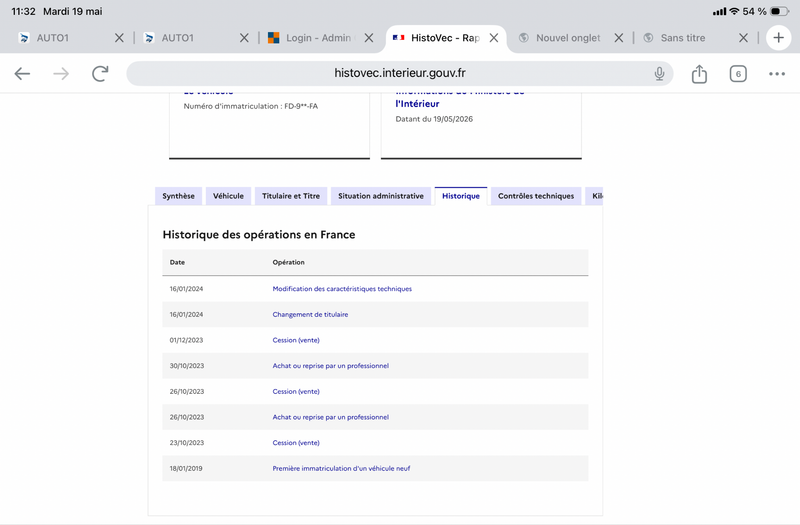Open the Véhicule tab
This screenshot has height=525, width=800.
tap(228, 196)
